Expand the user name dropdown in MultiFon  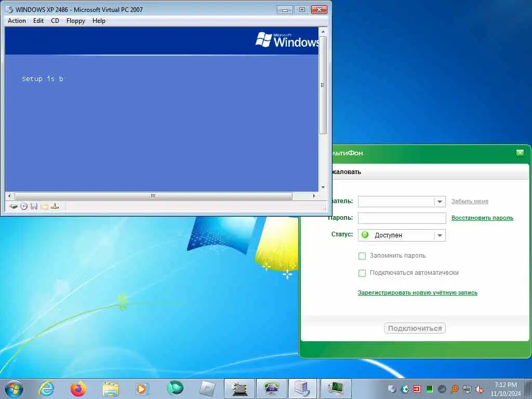(440, 202)
